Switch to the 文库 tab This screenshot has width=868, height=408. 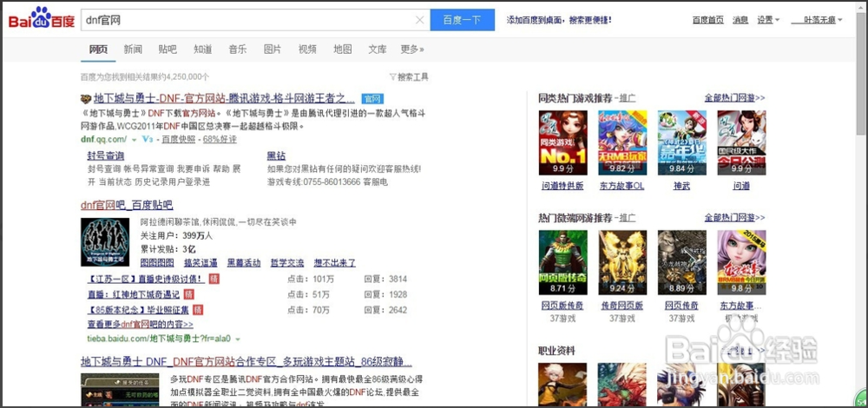tap(378, 49)
